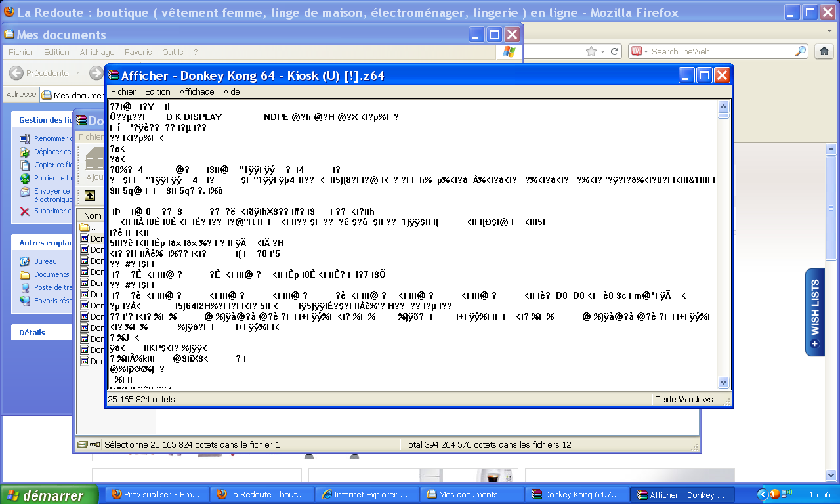Click the scrollbar down arrow in the viewer
The height and width of the screenshot is (504, 840).
pyautogui.click(x=723, y=382)
